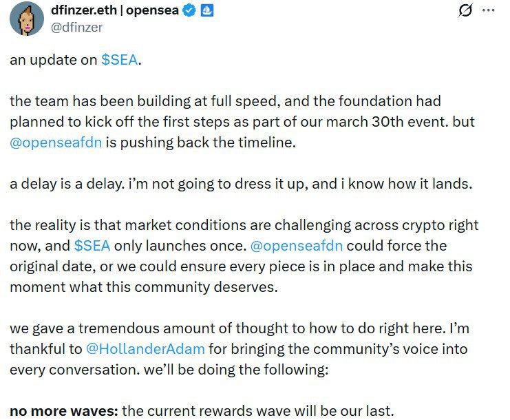Click the bold 'no more waves:' text

63,411
